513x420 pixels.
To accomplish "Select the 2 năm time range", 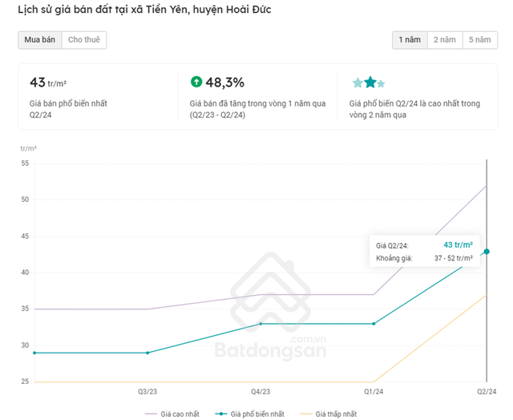I will [x=445, y=40].
